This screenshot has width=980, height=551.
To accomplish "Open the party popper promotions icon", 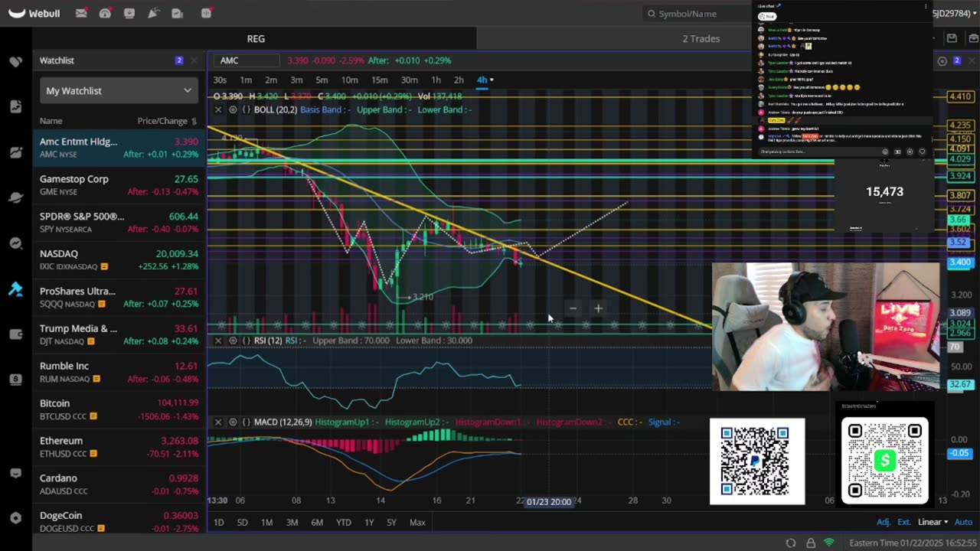I will click(154, 13).
